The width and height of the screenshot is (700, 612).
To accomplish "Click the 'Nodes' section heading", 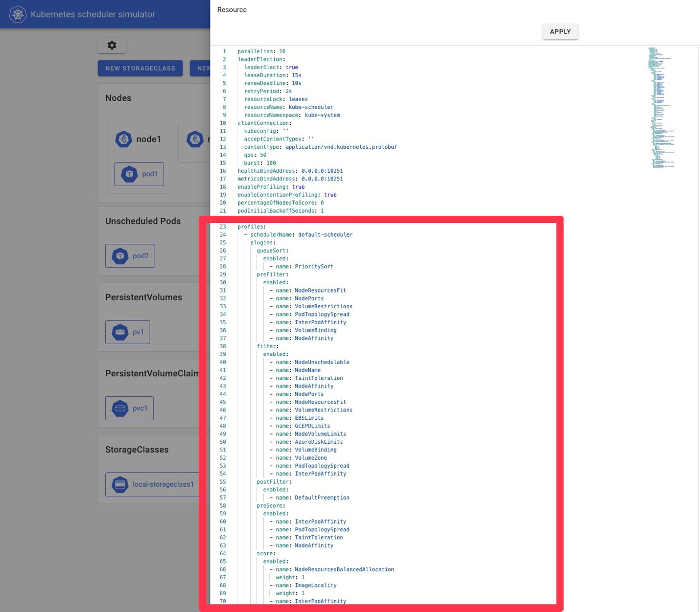I will click(118, 98).
